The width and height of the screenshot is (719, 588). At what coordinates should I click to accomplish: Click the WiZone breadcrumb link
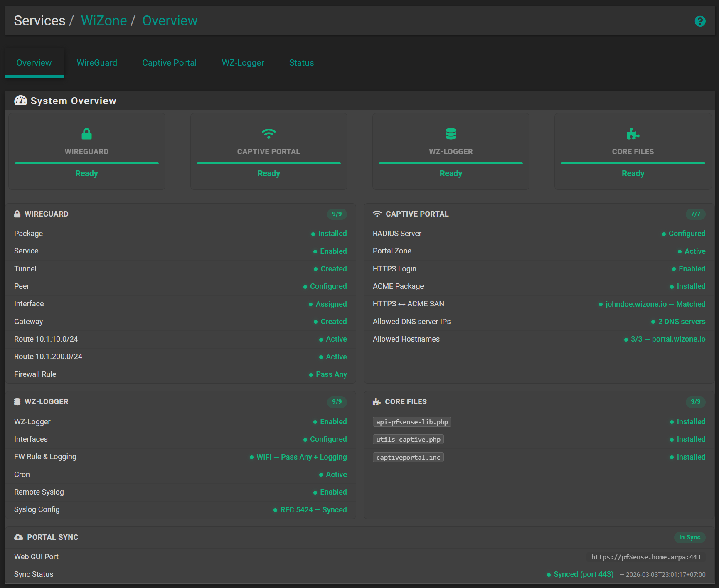point(104,20)
